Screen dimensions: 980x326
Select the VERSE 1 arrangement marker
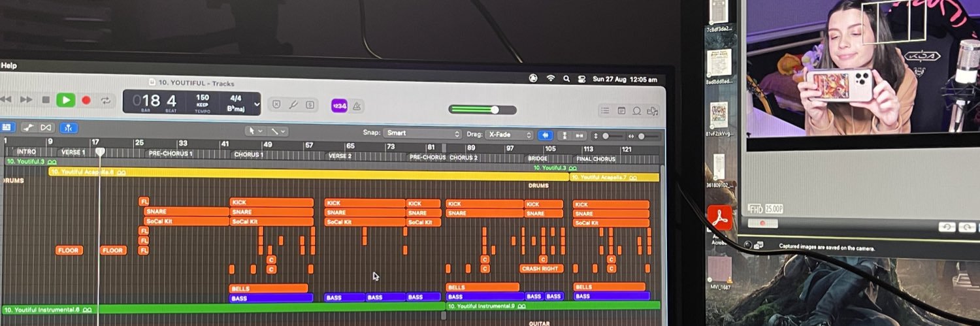(x=73, y=152)
